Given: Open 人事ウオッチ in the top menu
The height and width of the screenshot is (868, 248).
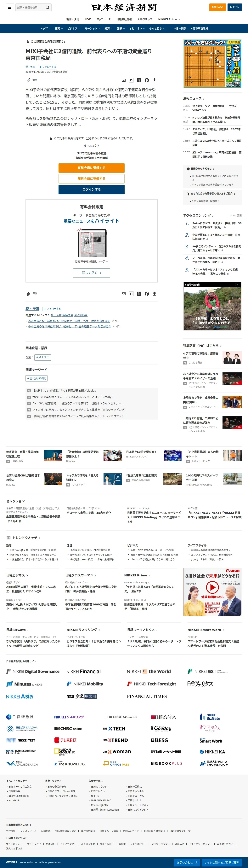Looking at the screenshot, I should point(145,19).
